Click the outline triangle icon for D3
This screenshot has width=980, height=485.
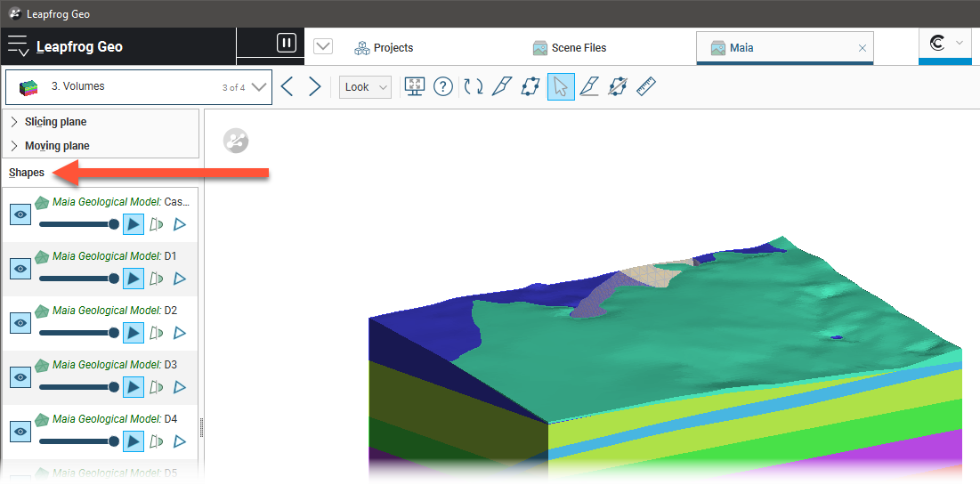click(x=180, y=387)
